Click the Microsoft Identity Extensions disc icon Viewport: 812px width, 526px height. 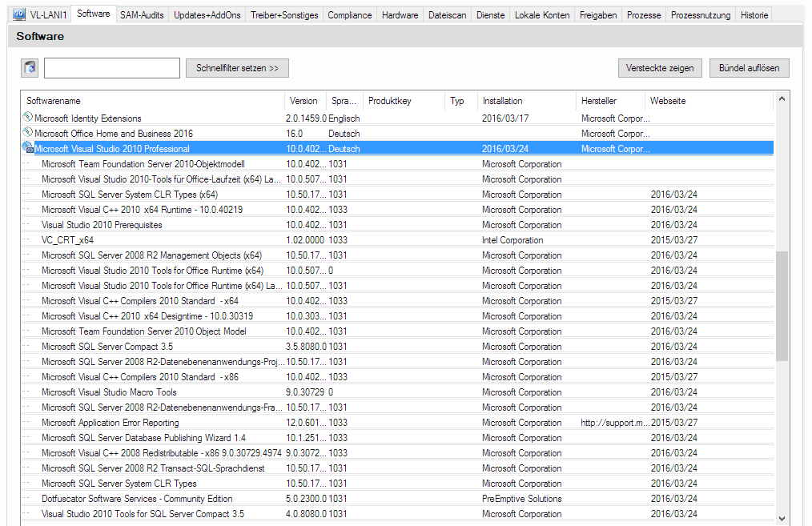click(x=28, y=118)
